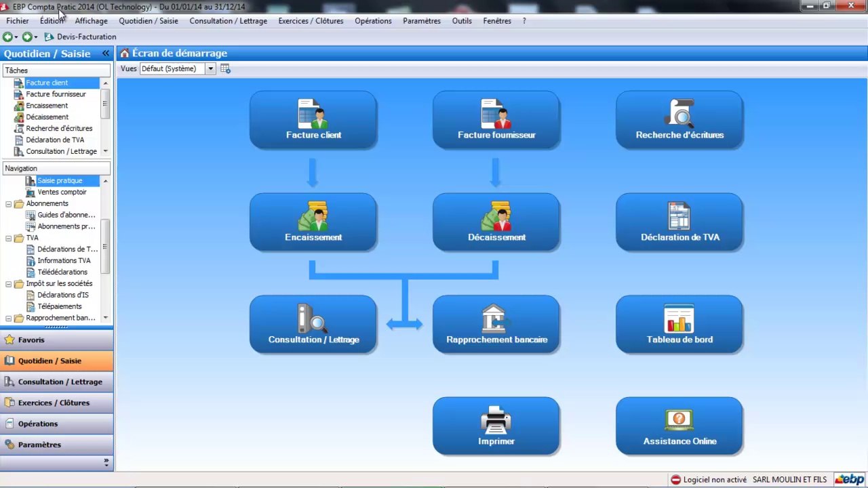Open the ? help menu
The width and height of the screenshot is (868, 488).
tap(524, 21)
